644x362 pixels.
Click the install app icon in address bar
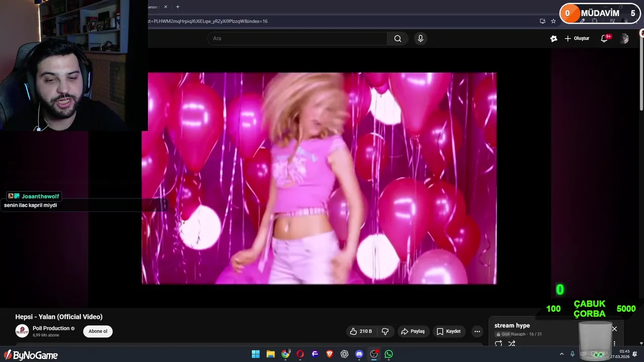point(542,21)
